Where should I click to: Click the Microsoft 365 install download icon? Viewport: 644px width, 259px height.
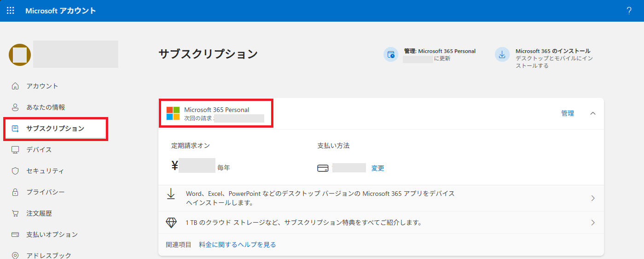pyautogui.click(x=502, y=54)
